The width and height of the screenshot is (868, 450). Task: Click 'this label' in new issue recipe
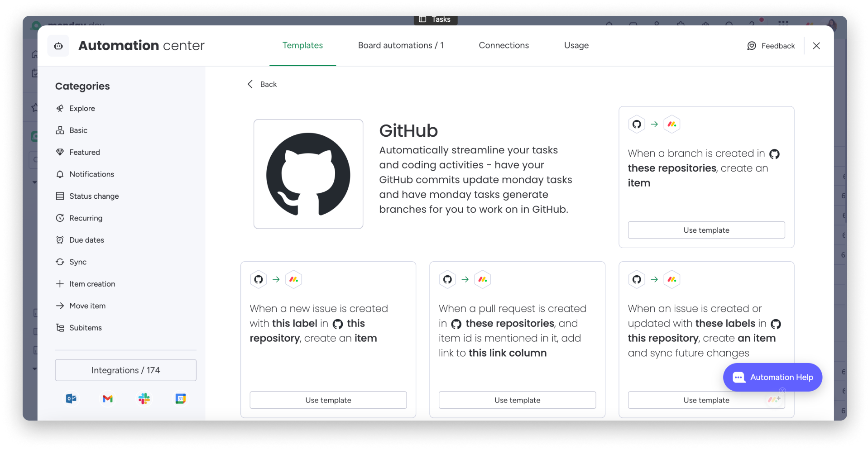[x=294, y=323]
